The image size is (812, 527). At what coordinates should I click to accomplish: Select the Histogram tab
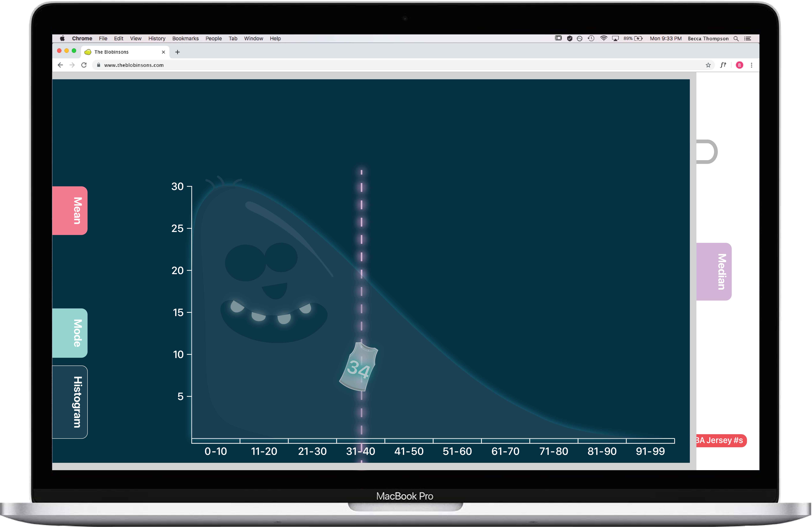pos(70,402)
